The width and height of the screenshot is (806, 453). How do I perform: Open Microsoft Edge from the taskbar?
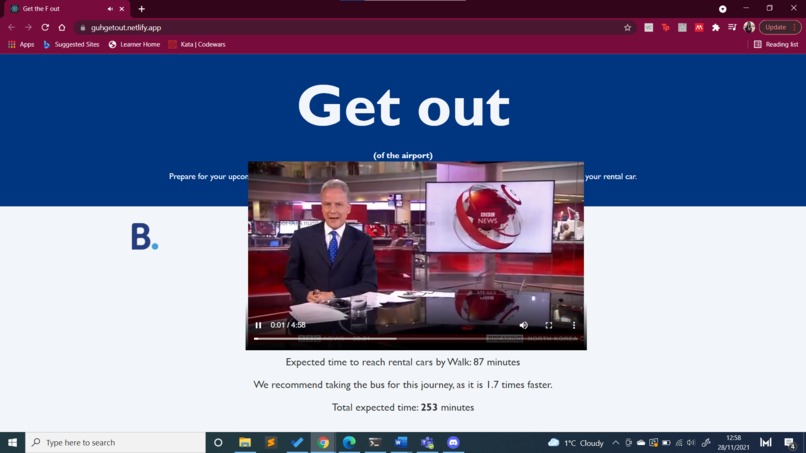[x=349, y=442]
